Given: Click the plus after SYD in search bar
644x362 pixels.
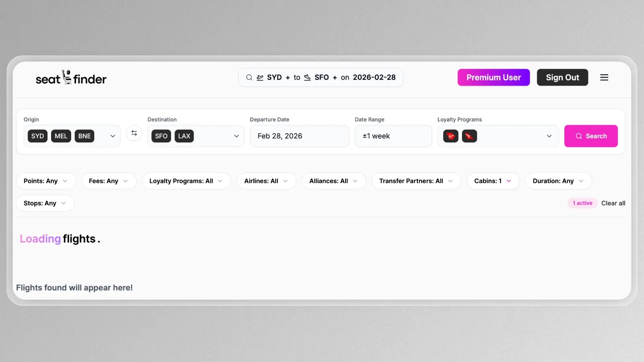Looking at the screenshot, I should [x=288, y=78].
